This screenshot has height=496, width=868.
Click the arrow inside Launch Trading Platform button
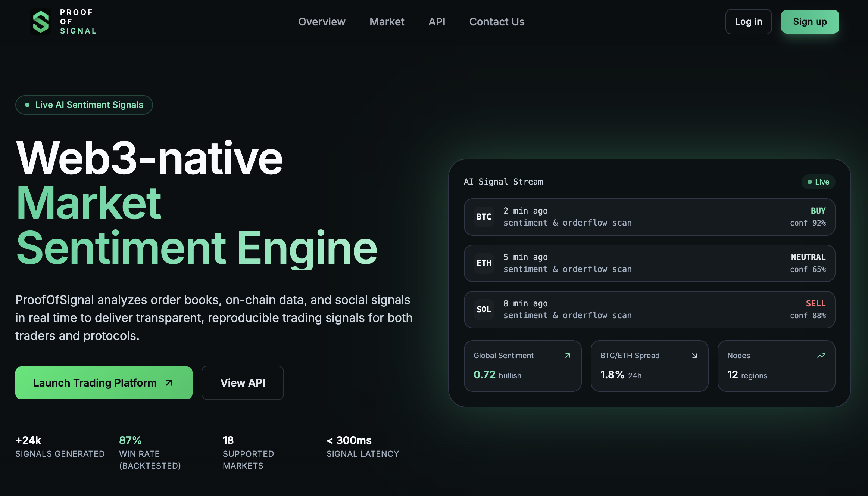tap(168, 382)
